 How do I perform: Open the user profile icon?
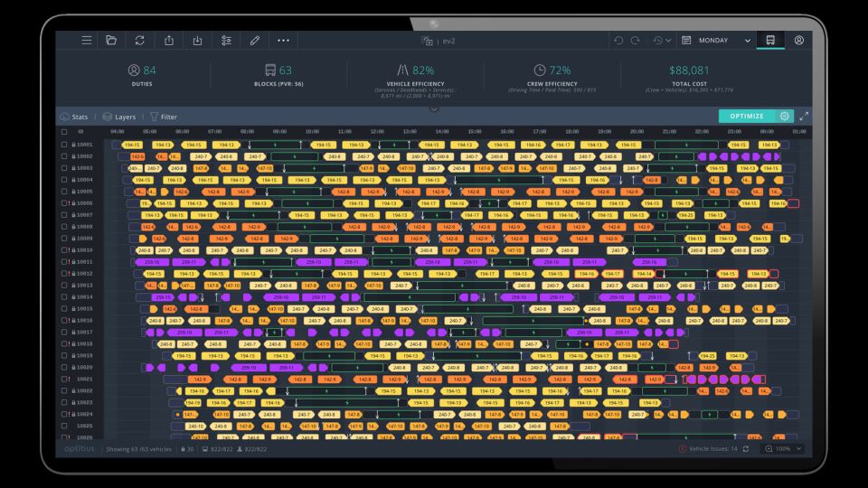point(799,41)
